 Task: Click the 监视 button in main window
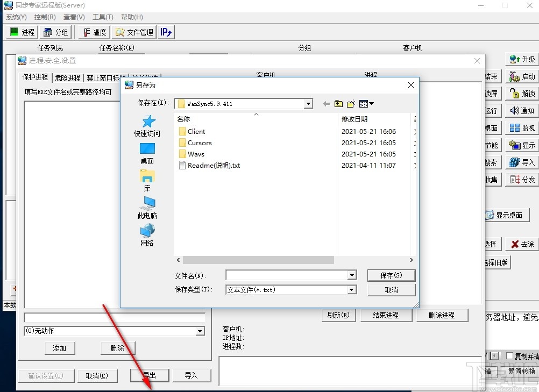pos(522,128)
